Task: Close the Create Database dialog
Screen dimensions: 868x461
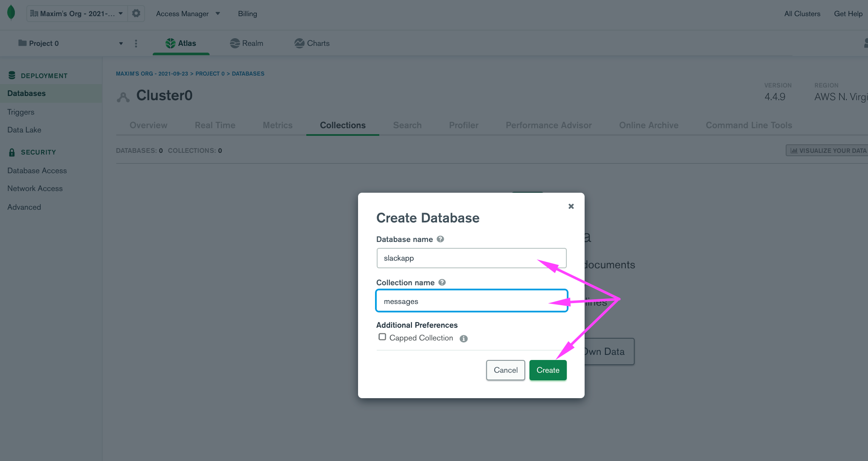Action: pos(571,206)
